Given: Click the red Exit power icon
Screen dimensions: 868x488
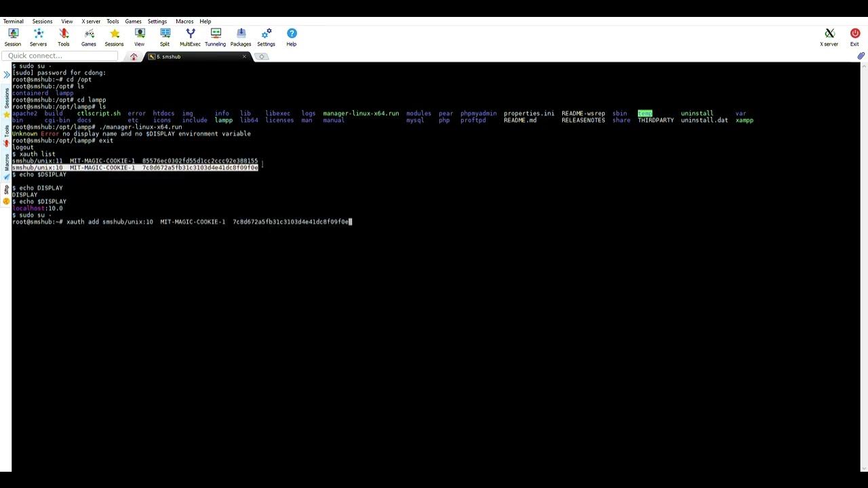Looking at the screenshot, I should (854, 37).
